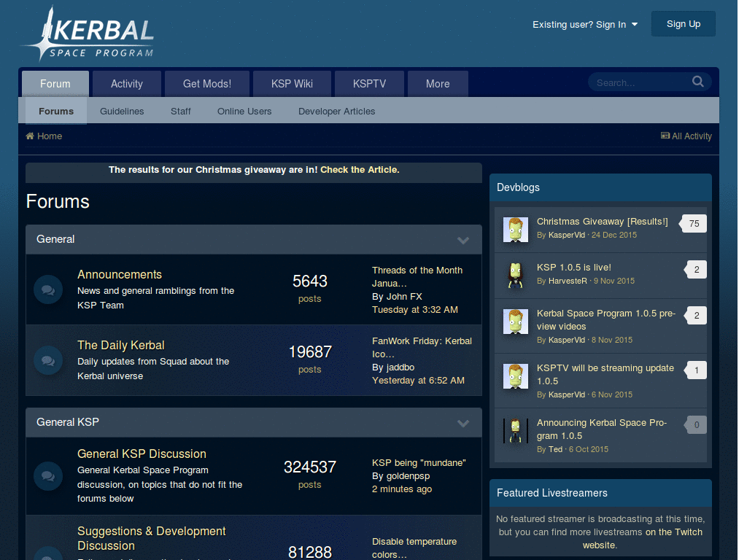Click the search magnifier icon
The height and width of the screenshot is (560, 747).
[x=698, y=82]
